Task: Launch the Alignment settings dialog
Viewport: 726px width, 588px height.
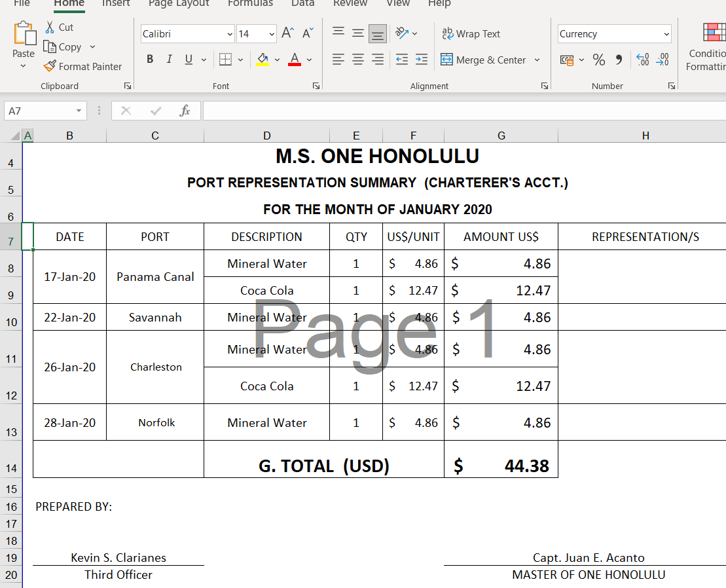Action: 545,86
